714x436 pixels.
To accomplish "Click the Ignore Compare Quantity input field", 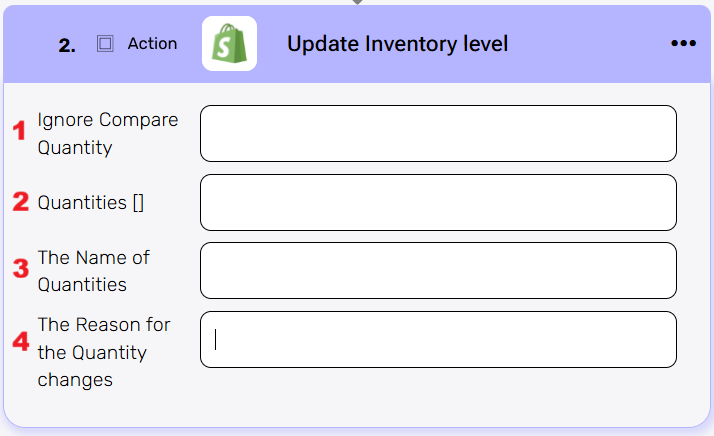I will point(438,133).
